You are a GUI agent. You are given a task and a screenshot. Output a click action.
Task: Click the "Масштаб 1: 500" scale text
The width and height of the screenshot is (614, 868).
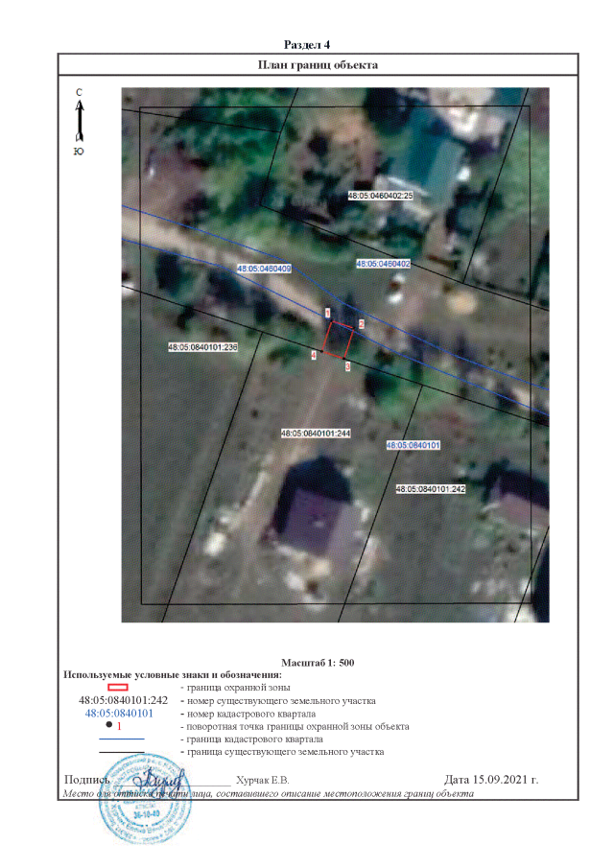(x=318, y=663)
